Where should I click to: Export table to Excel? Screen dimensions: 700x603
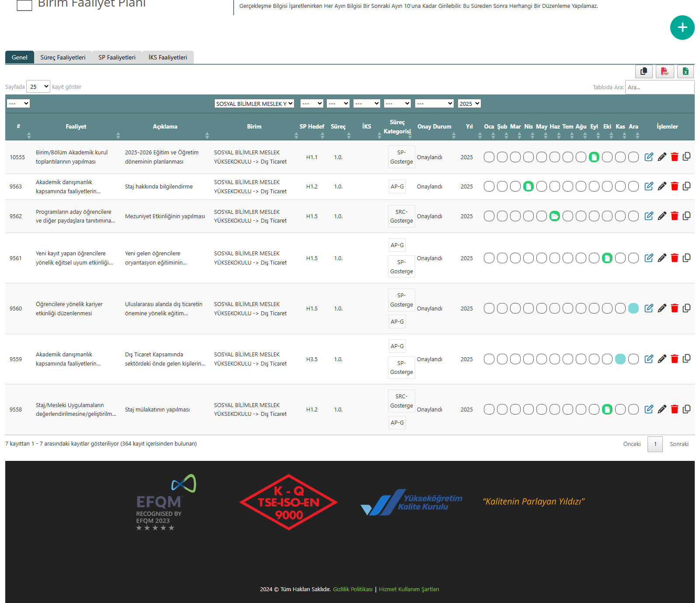[x=686, y=71]
